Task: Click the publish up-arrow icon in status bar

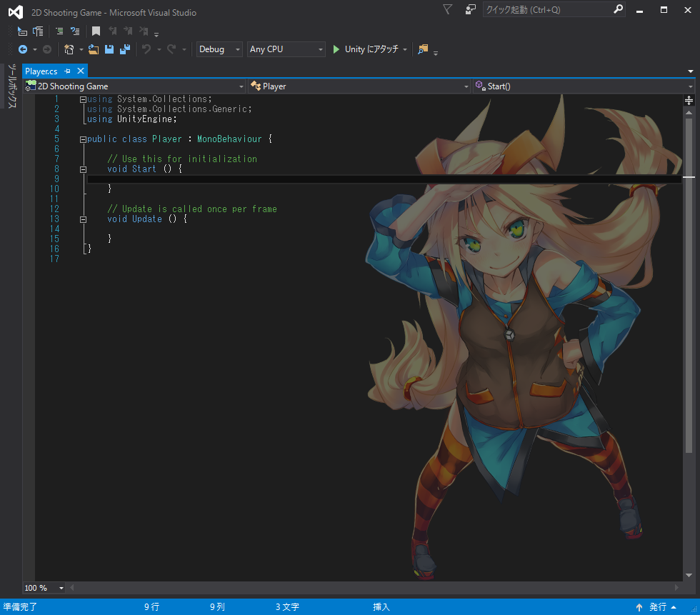Action: pos(639,607)
